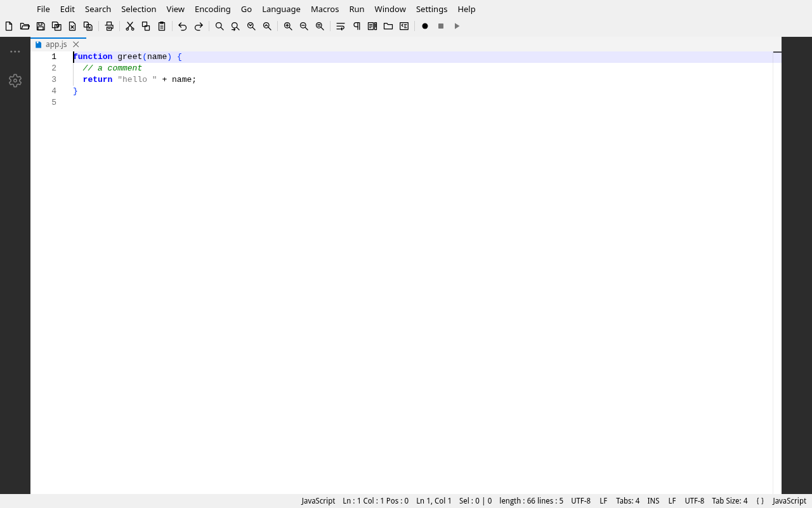Close the app.js tab
This screenshot has width=812, height=508.
click(x=76, y=44)
